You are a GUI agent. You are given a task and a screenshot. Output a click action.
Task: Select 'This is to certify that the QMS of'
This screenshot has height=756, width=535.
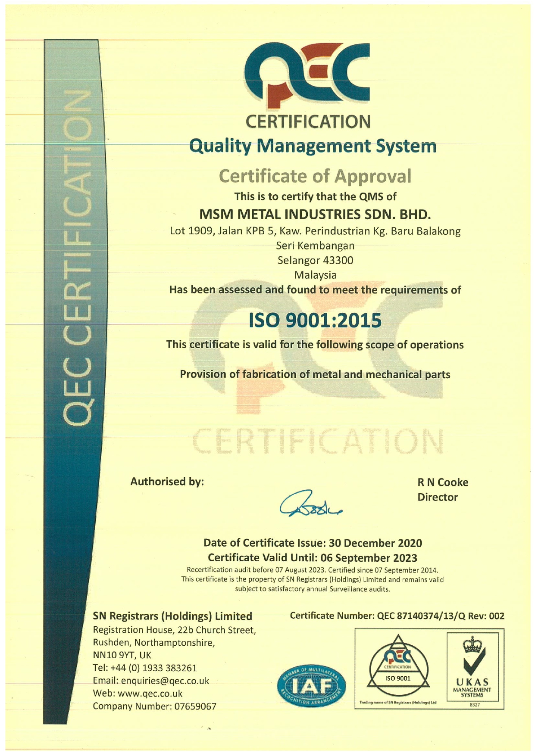pos(315,197)
